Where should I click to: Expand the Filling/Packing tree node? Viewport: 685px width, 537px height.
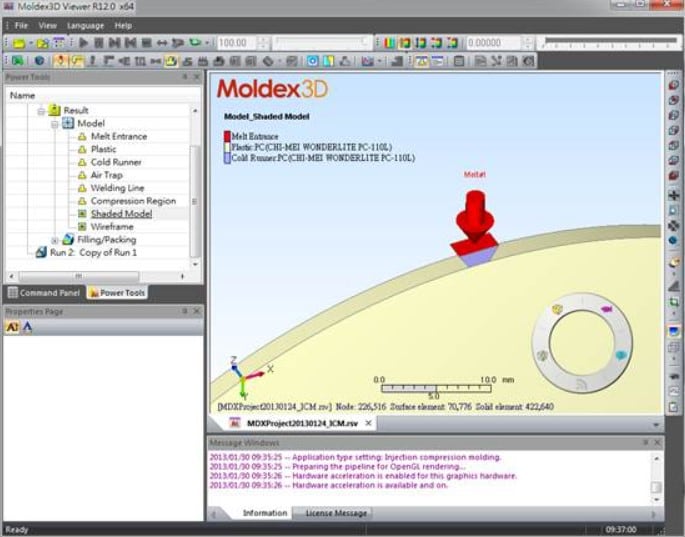click(55, 241)
